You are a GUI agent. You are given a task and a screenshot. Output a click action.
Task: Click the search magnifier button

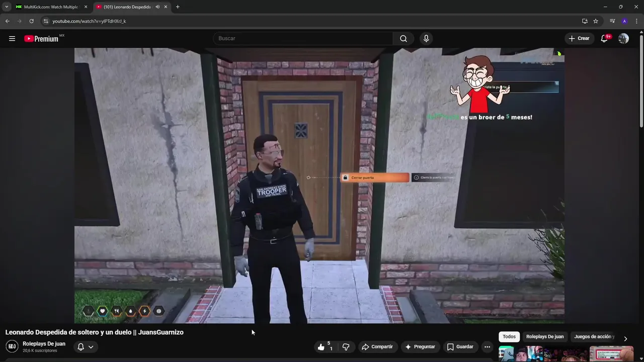click(x=404, y=39)
